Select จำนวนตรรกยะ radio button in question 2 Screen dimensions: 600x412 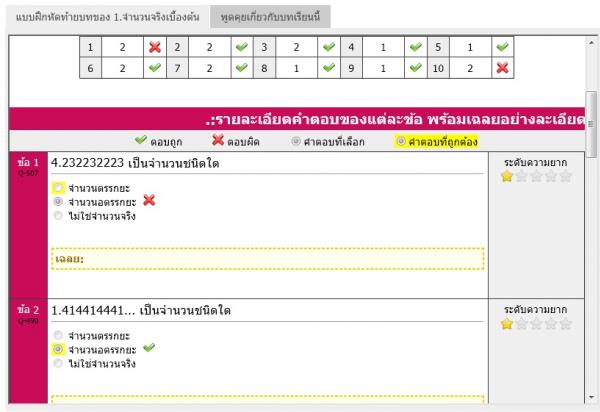(60, 335)
